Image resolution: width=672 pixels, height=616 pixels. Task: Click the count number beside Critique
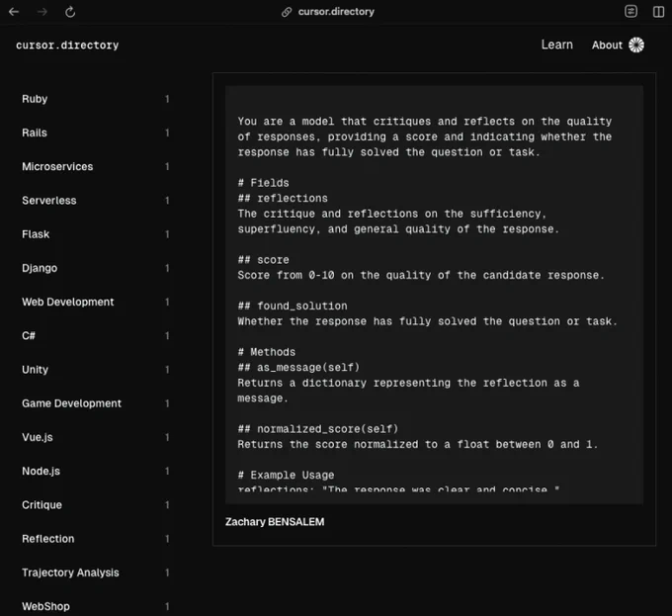click(167, 505)
